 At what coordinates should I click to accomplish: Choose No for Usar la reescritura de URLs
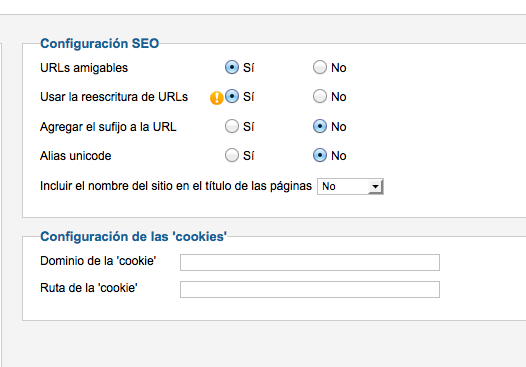320,96
